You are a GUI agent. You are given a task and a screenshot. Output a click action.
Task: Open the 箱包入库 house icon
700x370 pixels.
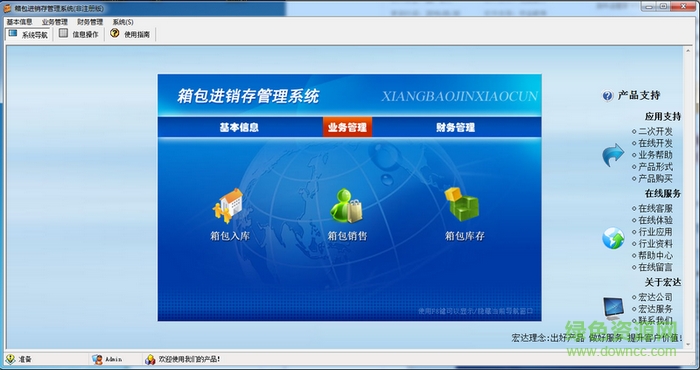pos(229,206)
